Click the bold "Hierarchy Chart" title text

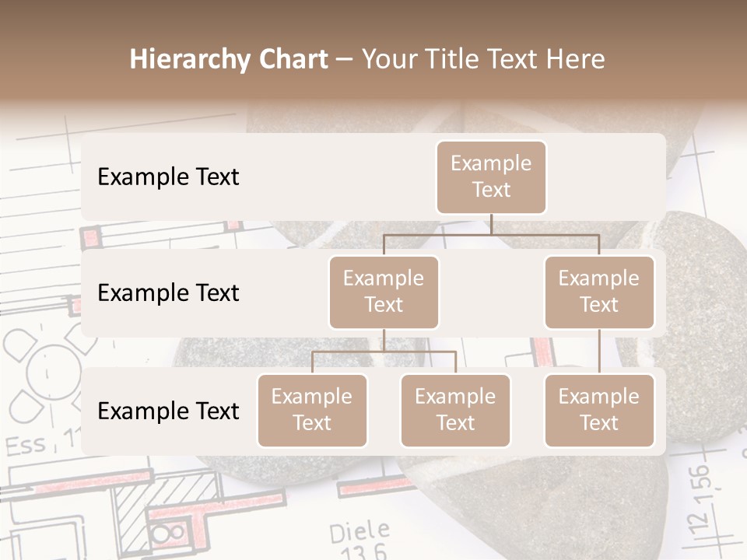tap(229, 59)
